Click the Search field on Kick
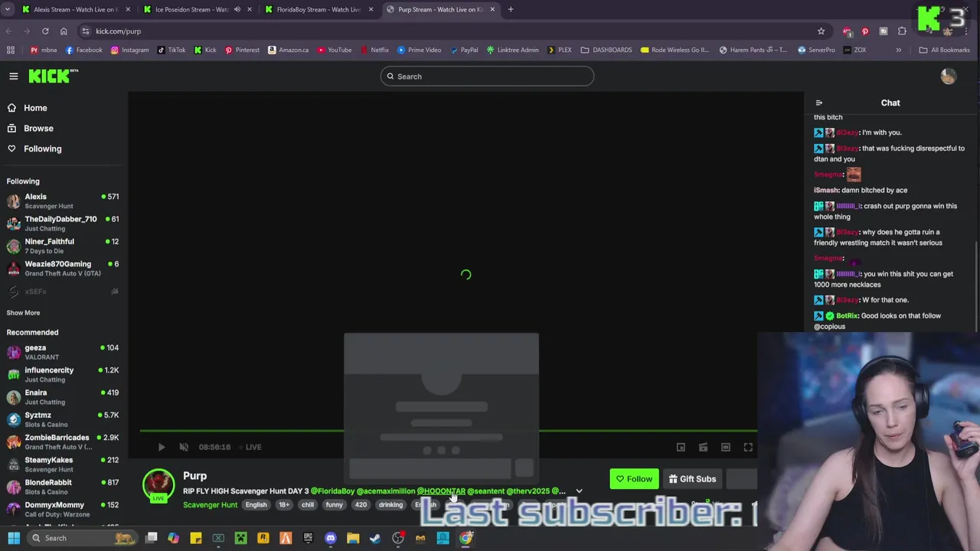Viewport: 980px width, 551px height. (x=487, y=77)
